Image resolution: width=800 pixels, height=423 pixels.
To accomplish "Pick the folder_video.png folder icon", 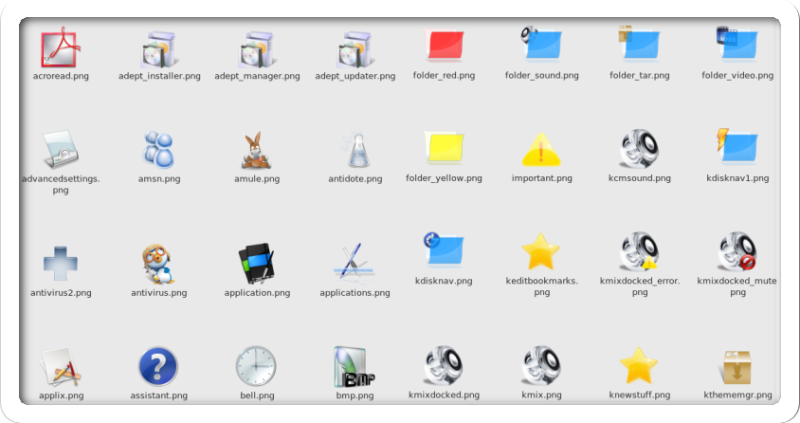I will pyautogui.click(x=737, y=44).
